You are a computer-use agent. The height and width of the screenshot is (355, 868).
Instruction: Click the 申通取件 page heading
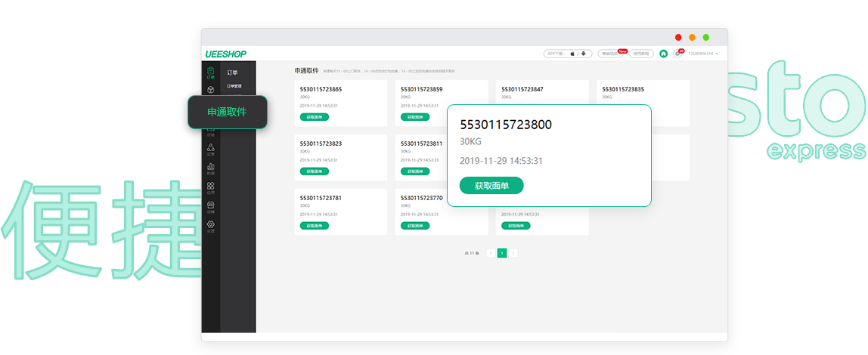tap(307, 70)
